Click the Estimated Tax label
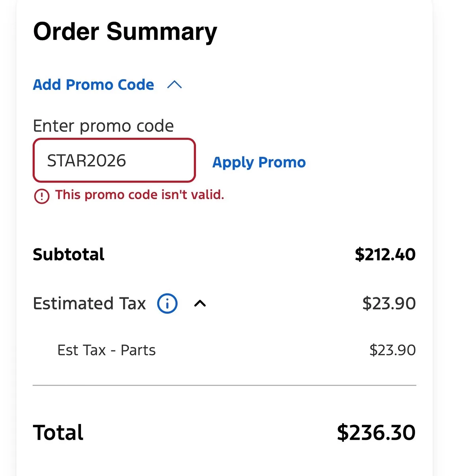This screenshot has height=476, width=449. point(89,304)
